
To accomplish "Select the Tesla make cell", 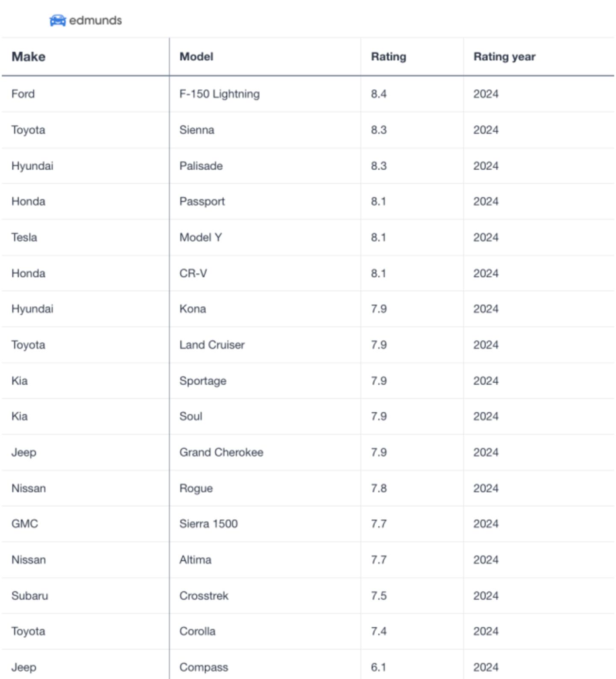I will click(24, 237).
